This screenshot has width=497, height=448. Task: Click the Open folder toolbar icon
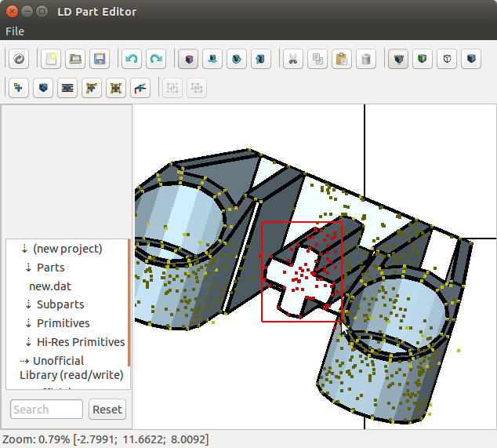75,59
